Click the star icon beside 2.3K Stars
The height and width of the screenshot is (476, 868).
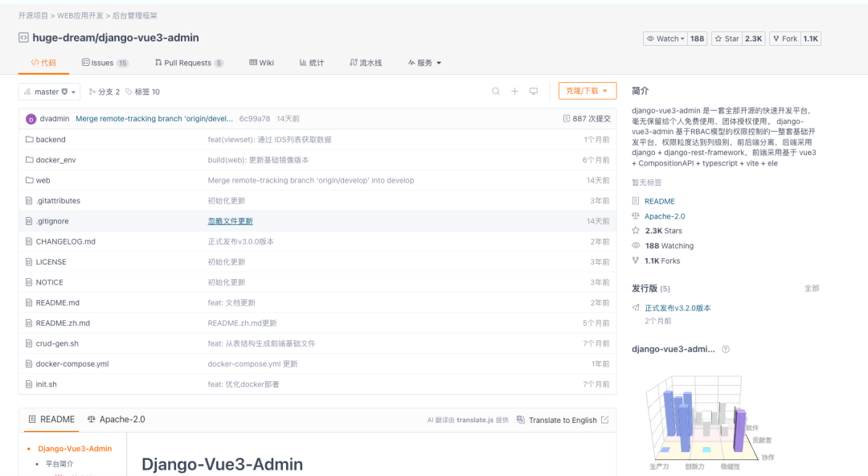pos(636,231)
